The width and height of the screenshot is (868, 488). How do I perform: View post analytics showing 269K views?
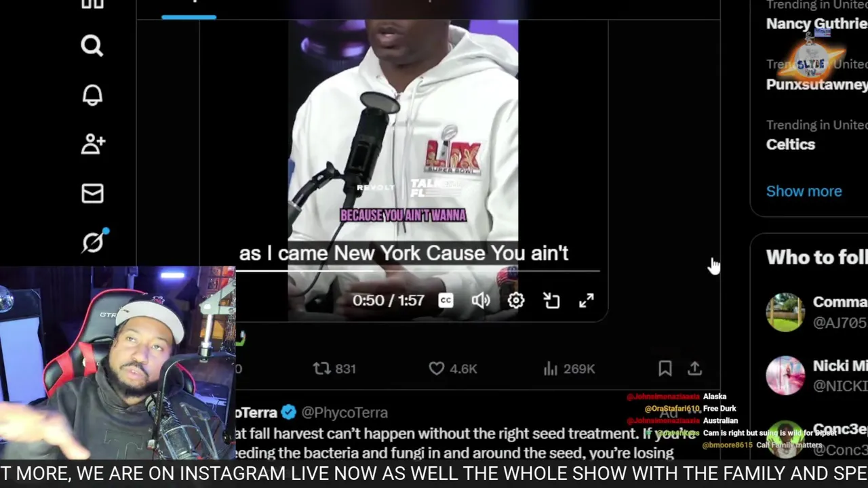pyautogui.click(x=569, y=368)
